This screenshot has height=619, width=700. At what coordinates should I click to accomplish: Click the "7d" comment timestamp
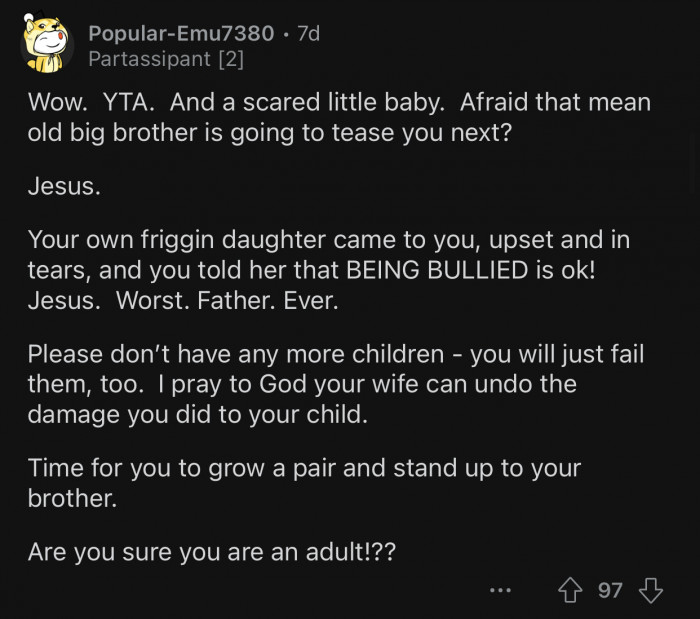[308, 33]
